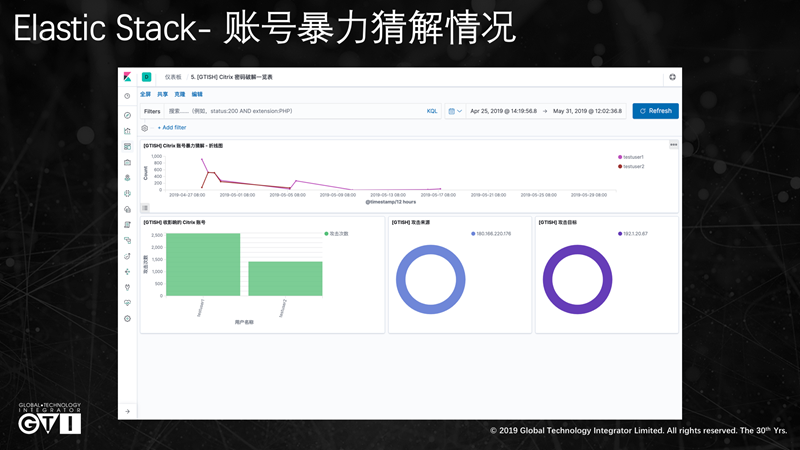This screenshot has height=450, width=800.
Task: Click 共享 share menu item
Action: tap(162, 94)
